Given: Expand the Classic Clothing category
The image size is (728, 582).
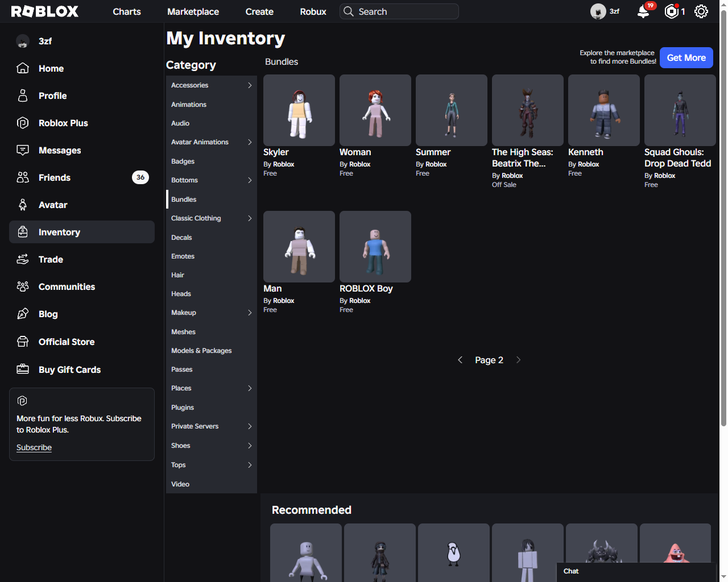Looking at the screenshot, I should [250, 218].
